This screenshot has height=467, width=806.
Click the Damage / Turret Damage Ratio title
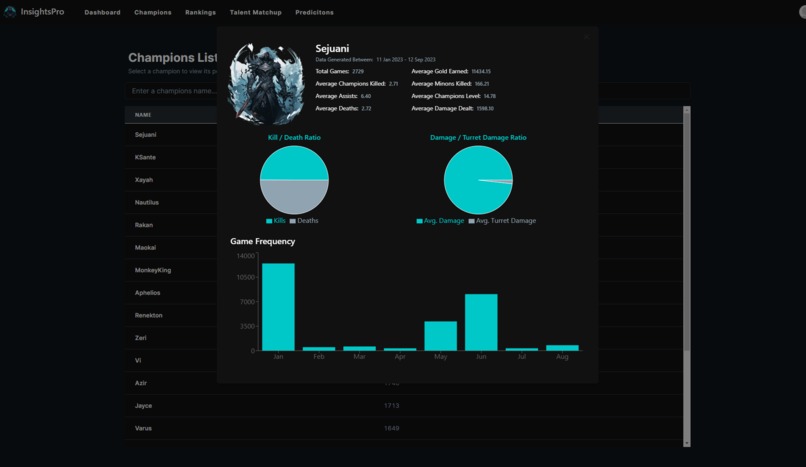[478, 138]
